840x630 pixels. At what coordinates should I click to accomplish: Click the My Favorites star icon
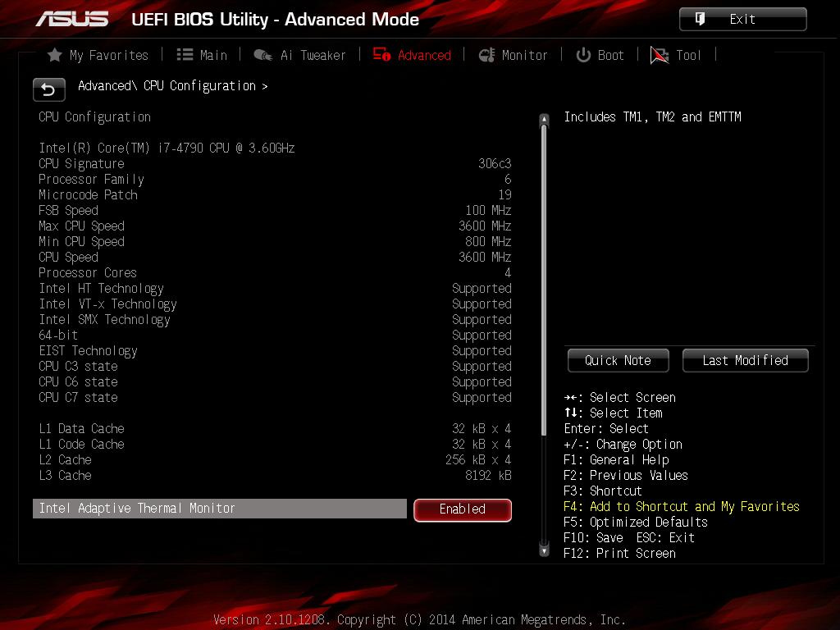point(55,55)
